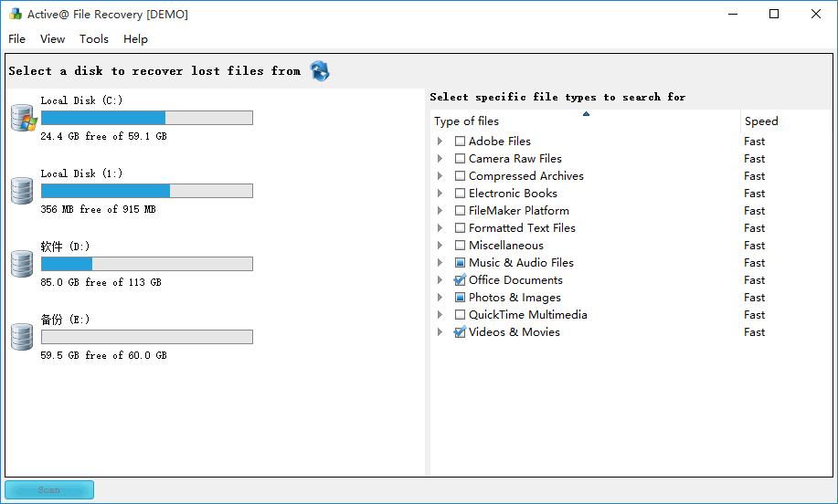Viewport: 838px width, 504px height.
Task: Uncheck the Office Documents checkbox
Action: click(460, 279)
